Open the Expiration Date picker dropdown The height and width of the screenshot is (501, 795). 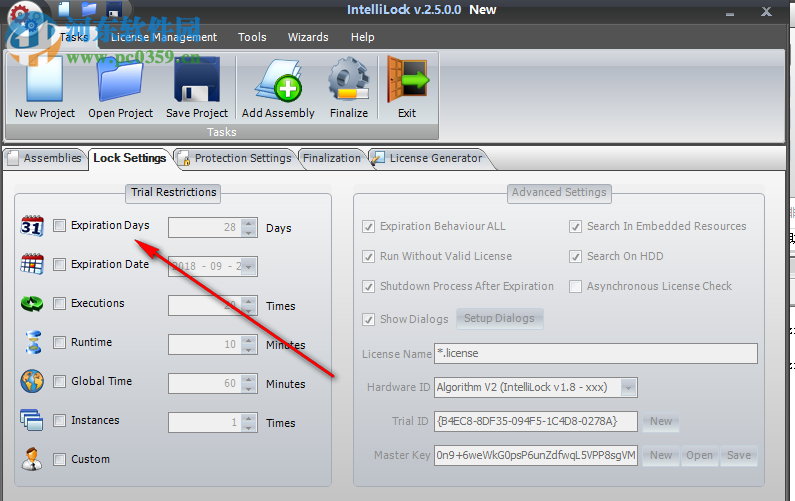click(248, 266)
